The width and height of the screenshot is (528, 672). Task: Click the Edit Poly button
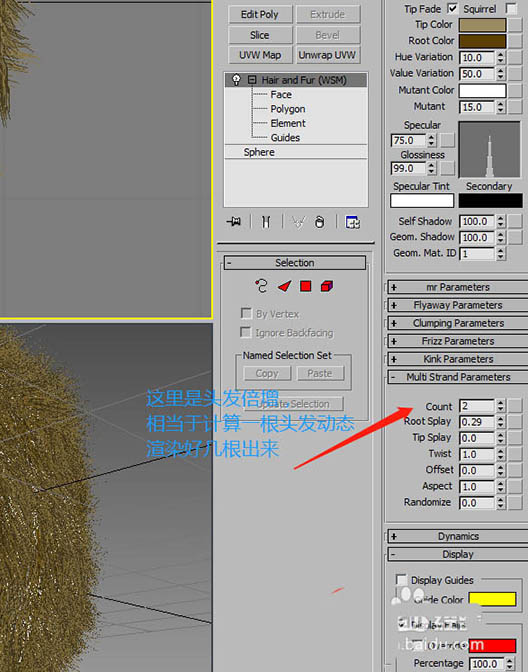point(260,15)
